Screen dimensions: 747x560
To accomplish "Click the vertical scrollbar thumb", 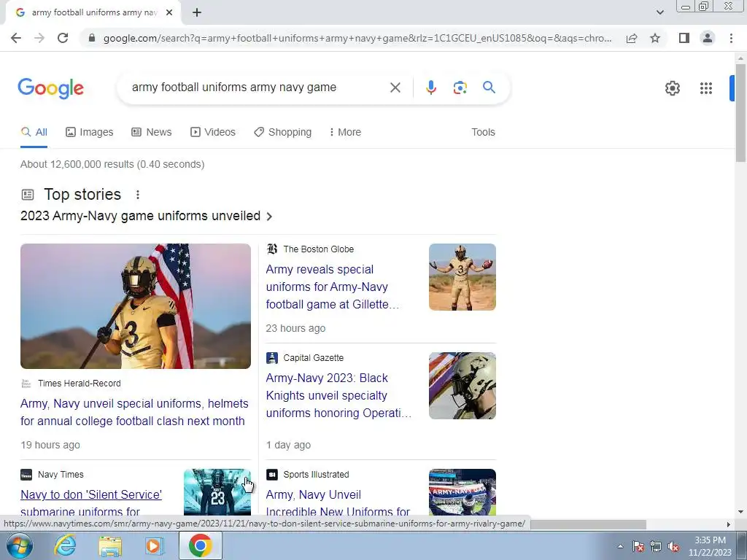I will [x=740, y=113].
